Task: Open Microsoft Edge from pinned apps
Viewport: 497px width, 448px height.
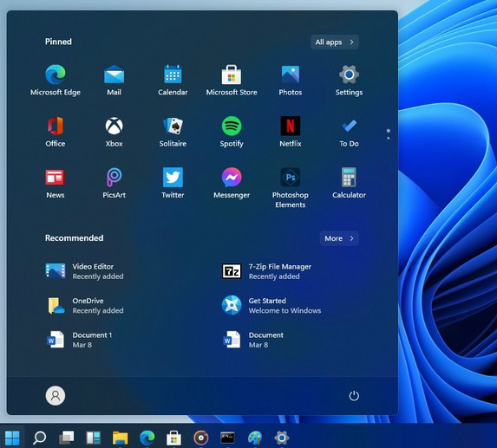Action: (x=56, y=81)
